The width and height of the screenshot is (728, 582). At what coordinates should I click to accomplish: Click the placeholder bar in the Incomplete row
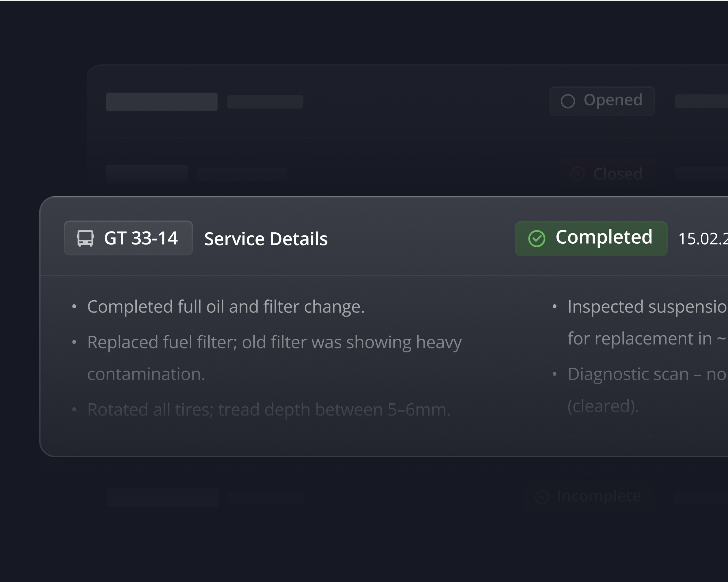[x=162, y=497]
